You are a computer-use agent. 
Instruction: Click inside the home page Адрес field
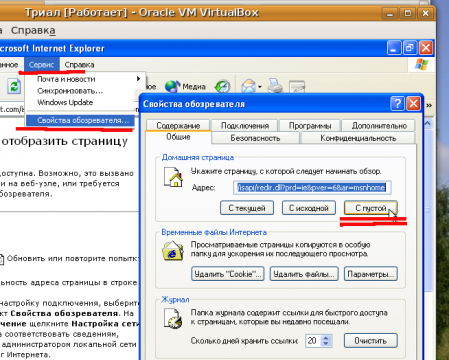[x=312, y=188]
